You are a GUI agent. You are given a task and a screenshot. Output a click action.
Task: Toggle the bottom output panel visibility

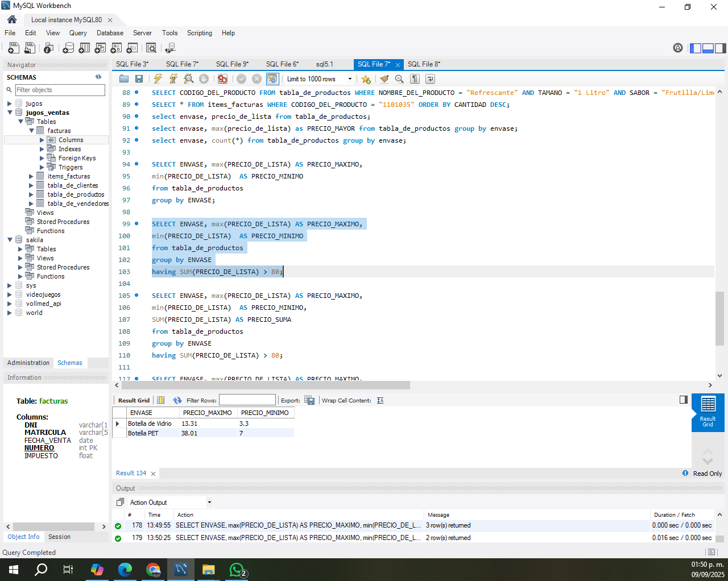pyautogui.click(x=708, y=48)
